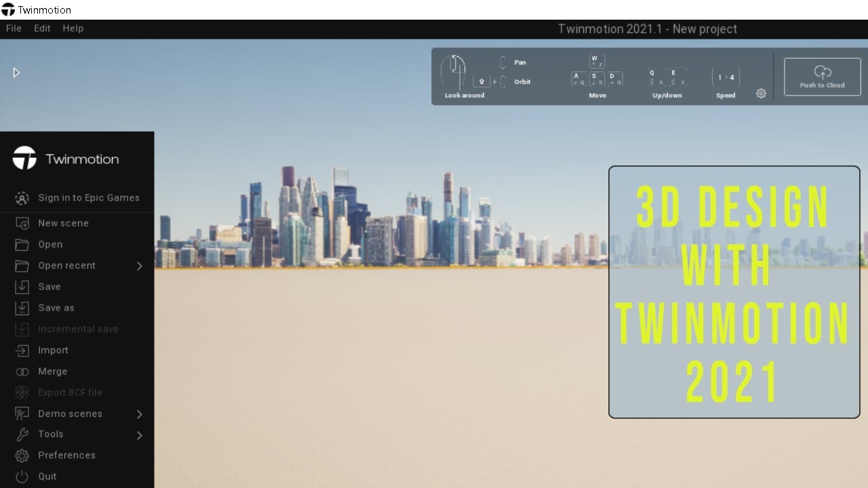Click the 'Twinmotion 2021.1 - New project' title text

648,29
